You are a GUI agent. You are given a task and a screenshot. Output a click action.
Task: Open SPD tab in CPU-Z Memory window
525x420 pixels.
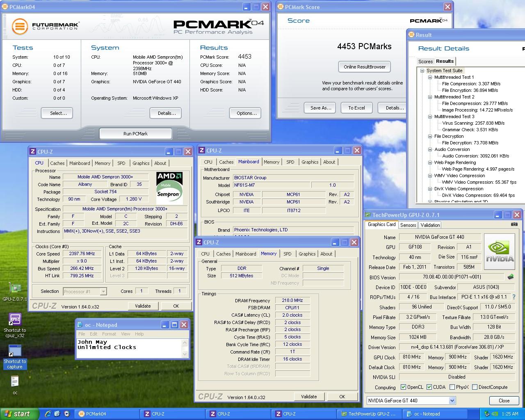point(288,254)
